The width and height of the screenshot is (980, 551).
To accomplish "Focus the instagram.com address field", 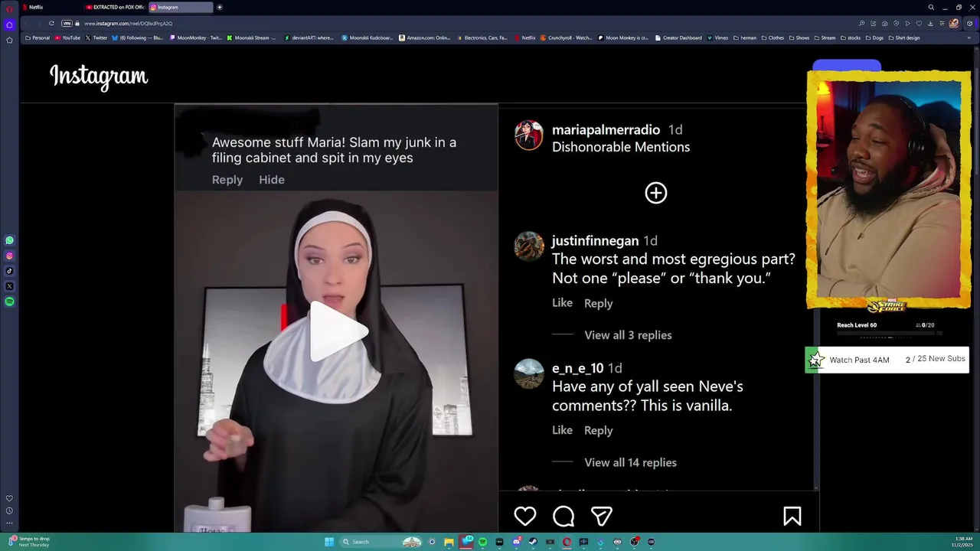I will (128, 23).
